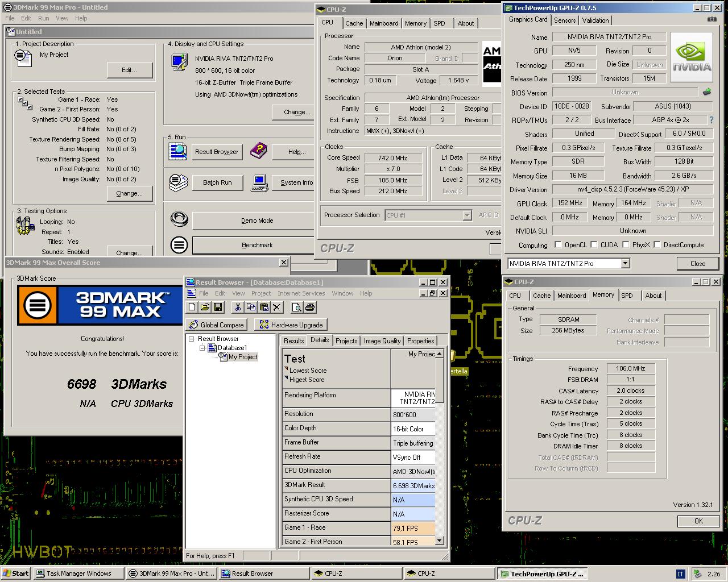The width and height of the screenshot is (728, 582).
Task: Click the computer icon beside System Info
Action: pyautogui.click(x=260, y=182)
